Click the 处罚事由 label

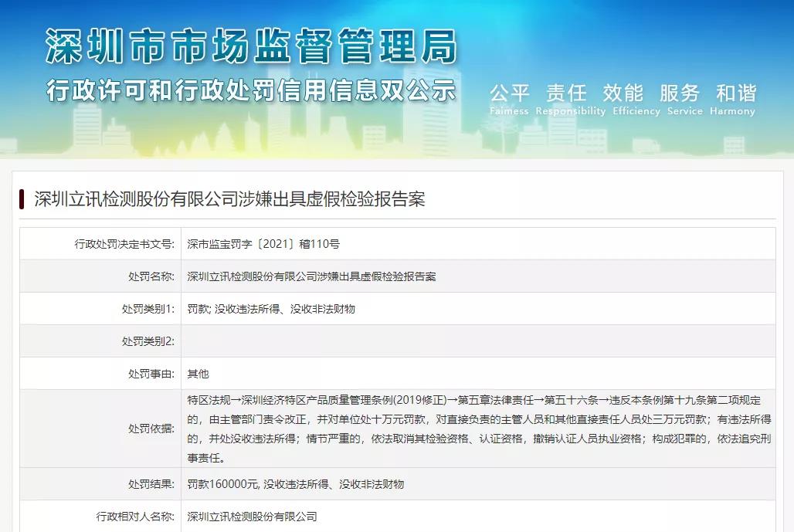[151, 374]
